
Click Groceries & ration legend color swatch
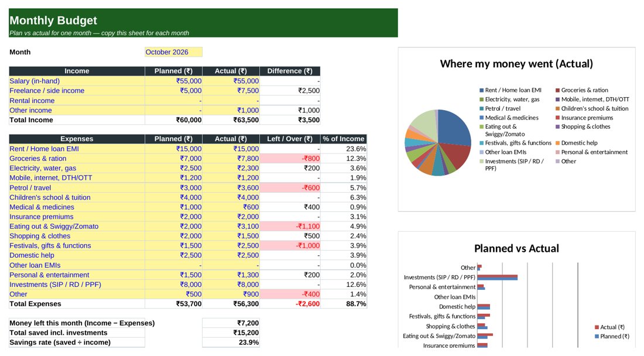[x=558, y=90]
